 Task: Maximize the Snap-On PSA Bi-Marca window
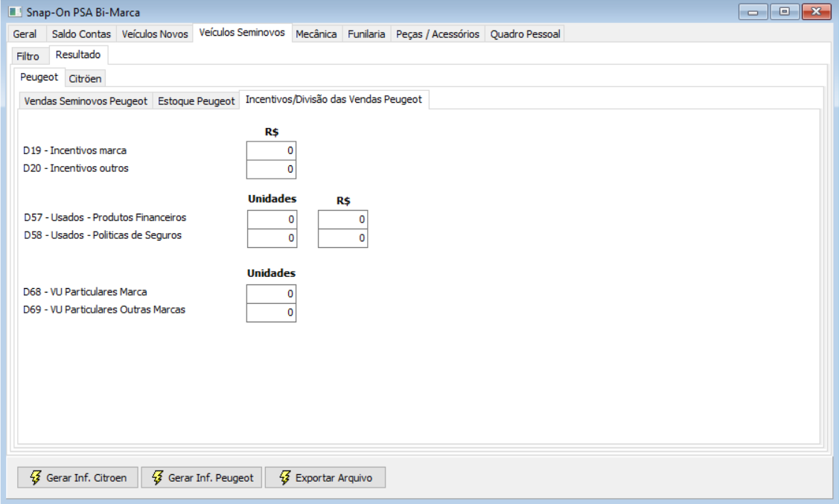click(785, 11)
